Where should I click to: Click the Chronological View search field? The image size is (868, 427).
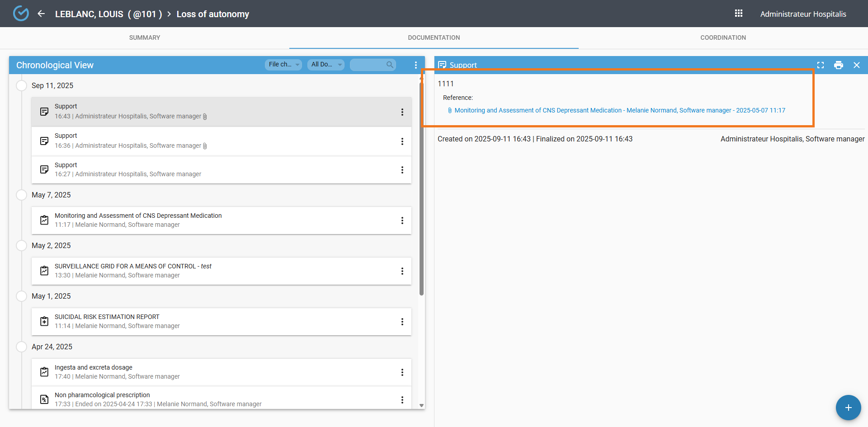coord(368,65)
